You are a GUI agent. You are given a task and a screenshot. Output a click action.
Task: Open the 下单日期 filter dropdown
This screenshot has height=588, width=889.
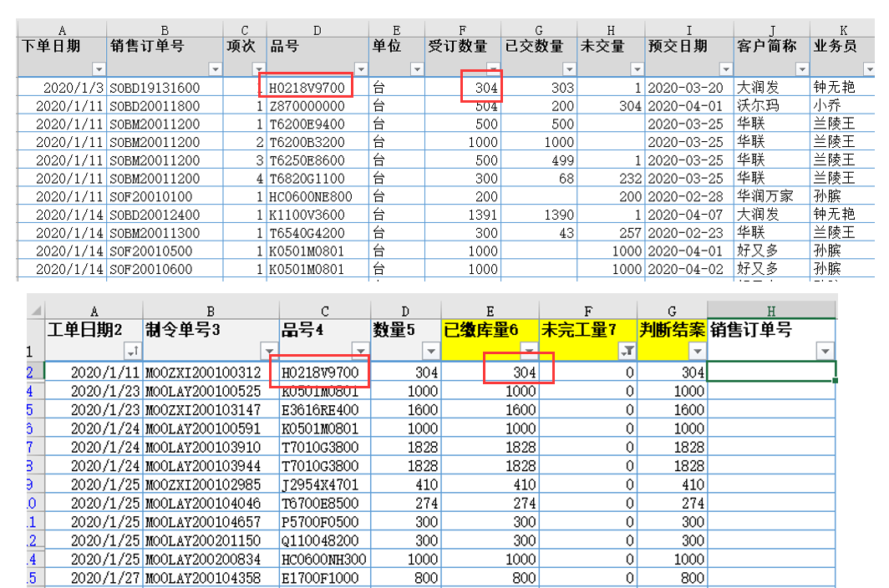tap(99, 69)
